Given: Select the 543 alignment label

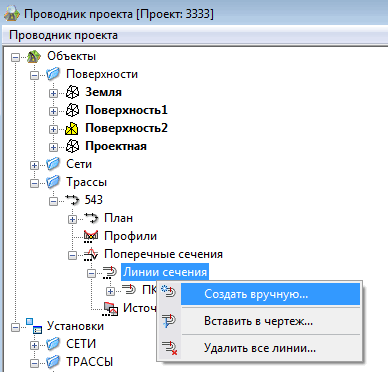Looking at the screenshot, I should tap(94, 200).
